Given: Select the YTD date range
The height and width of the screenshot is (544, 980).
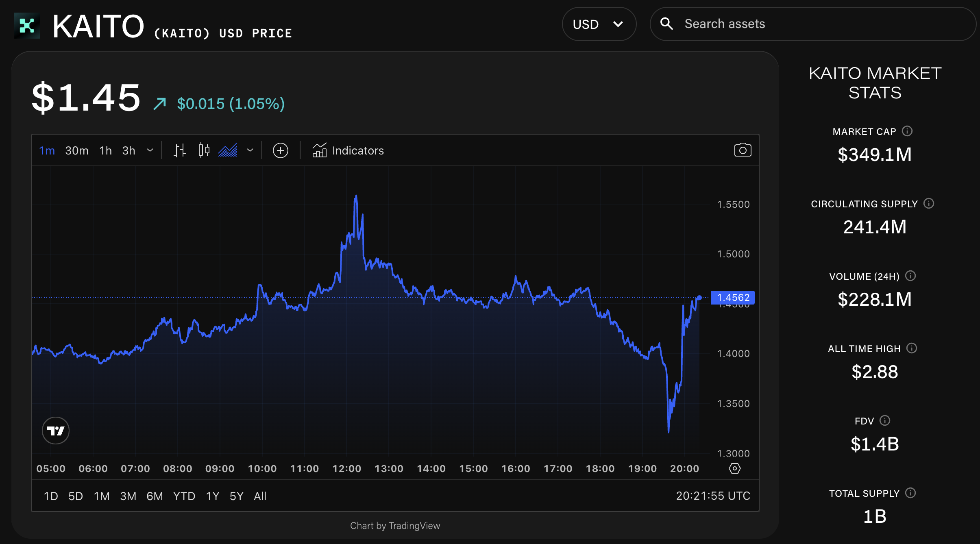Looking at the screenshot, I should click(184, 496).
